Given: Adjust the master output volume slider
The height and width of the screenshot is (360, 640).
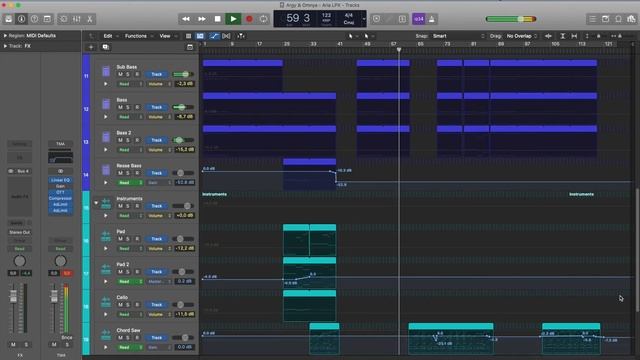Looking at the screenshot, I should pos(511,19).
